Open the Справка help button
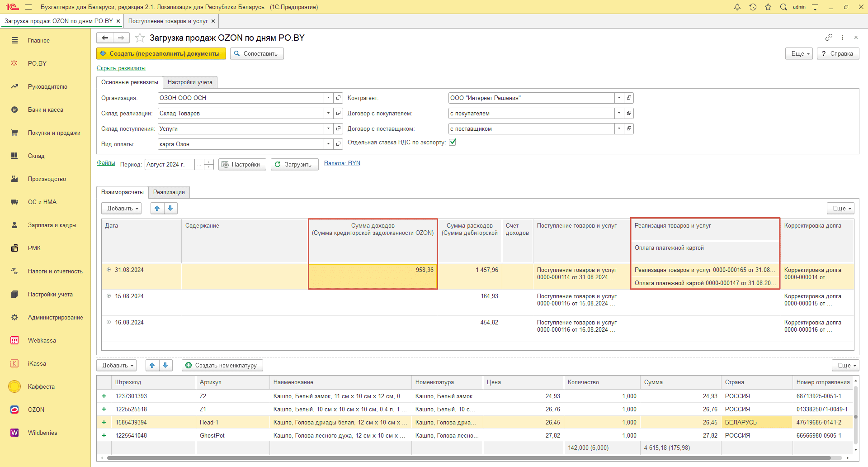 tap(838, 53)
